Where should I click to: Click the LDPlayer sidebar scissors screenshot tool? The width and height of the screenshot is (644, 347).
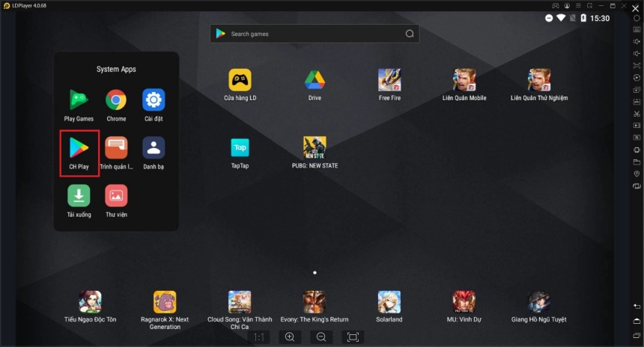(637, 114)
